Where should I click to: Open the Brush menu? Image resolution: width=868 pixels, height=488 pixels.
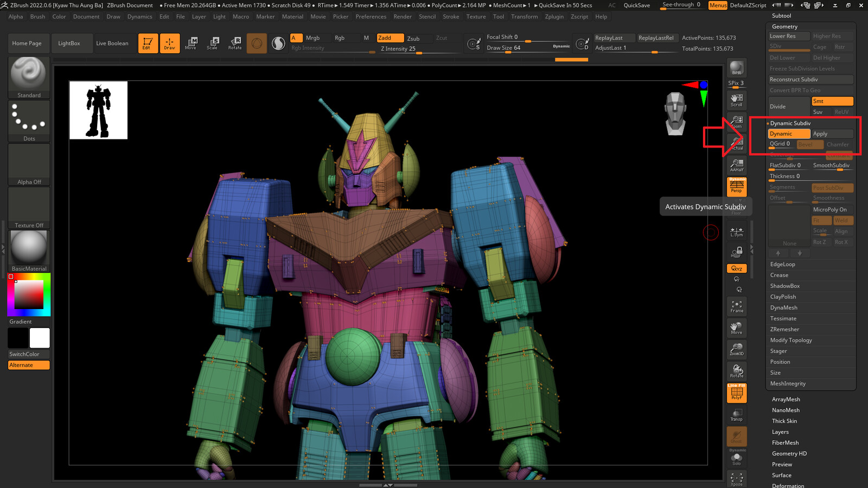[x=37, y=17]
